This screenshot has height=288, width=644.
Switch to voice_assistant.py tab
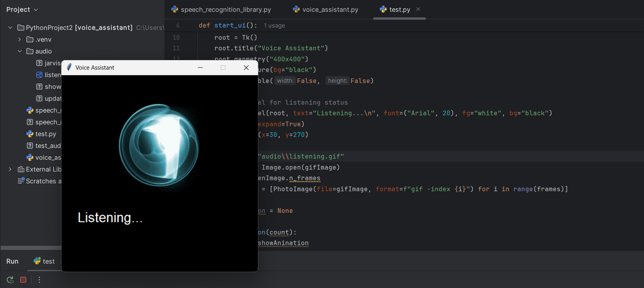pos(326,9)
